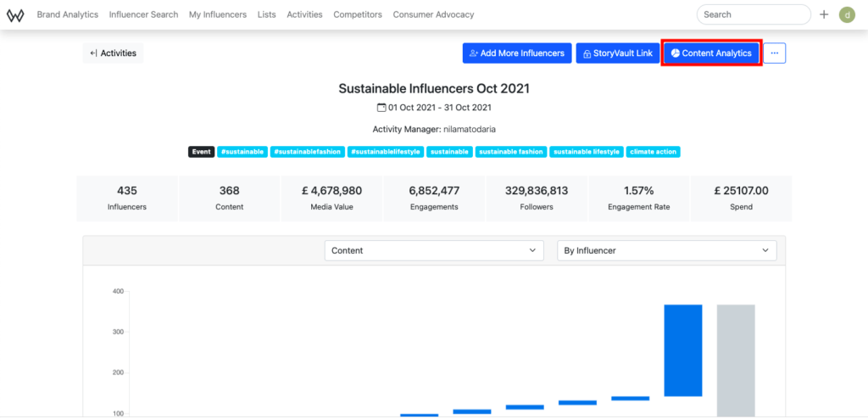The width and height of the screenshot is (868, 419).
Task: Click the back to Activities button
Action: pos(113,53)
